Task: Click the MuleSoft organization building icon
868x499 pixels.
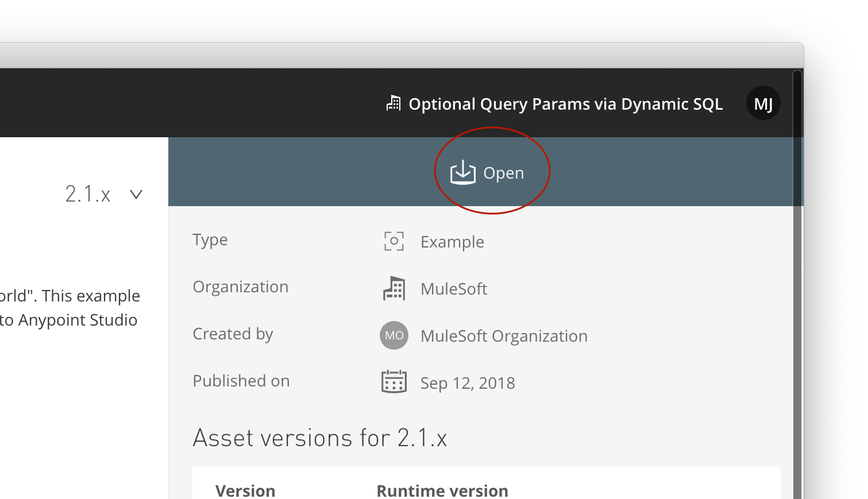Action: click(x=394, y=288)
